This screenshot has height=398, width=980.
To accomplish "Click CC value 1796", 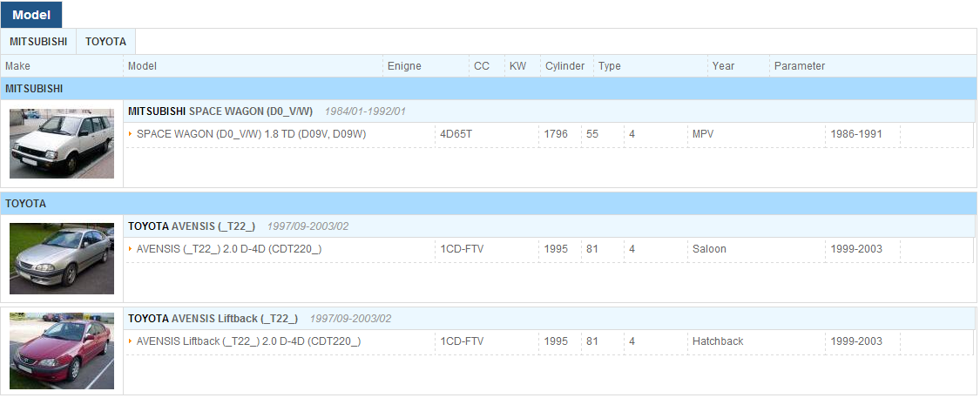I will [557, 134].
